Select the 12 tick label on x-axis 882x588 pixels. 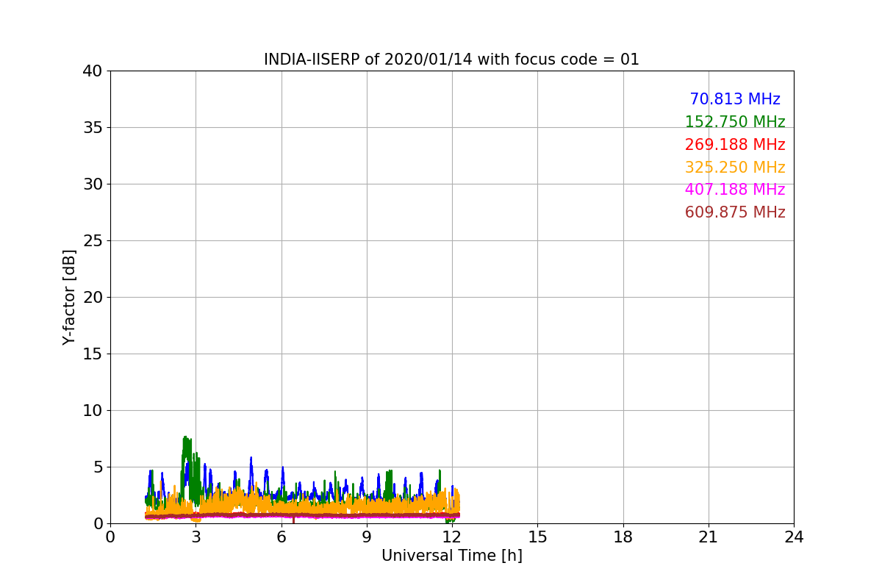point(452,537)
